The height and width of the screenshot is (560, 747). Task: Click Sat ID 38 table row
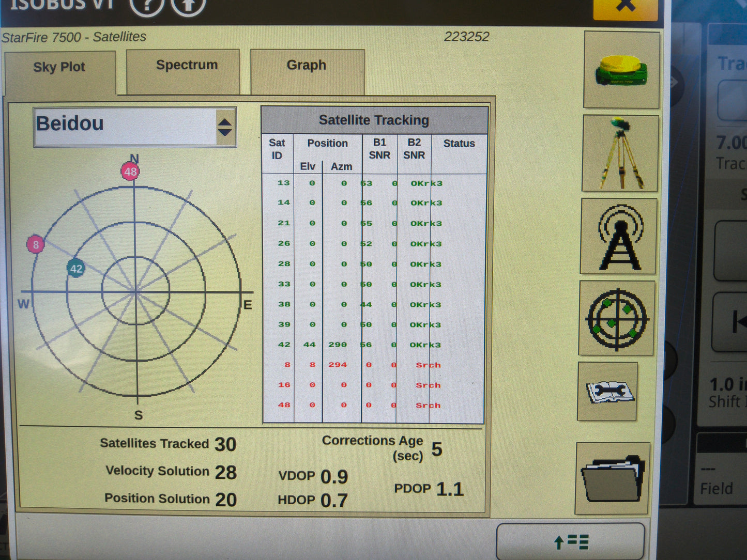374,304
